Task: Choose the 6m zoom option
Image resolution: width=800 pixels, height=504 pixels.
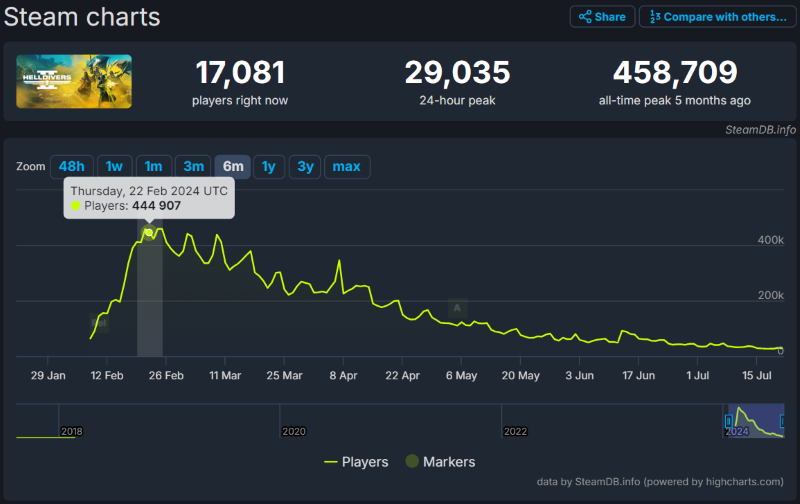Action: click(233, 166)
